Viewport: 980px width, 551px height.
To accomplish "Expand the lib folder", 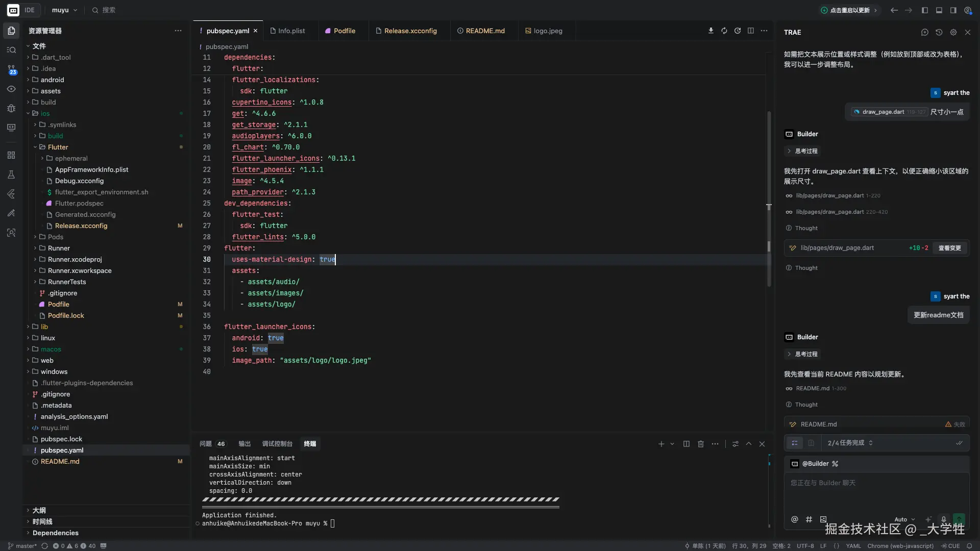I will [x=44, y=327].
